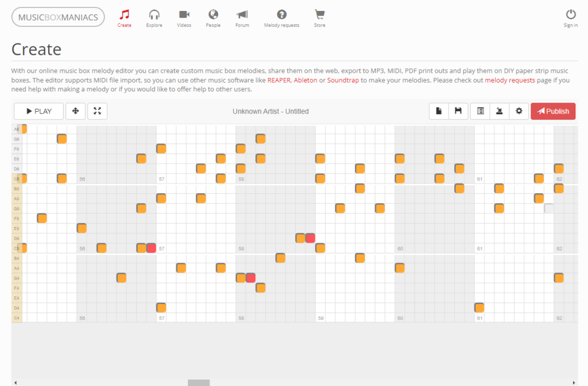
Task: Sign in to MusicBoxManiacs
Action: 570,17
